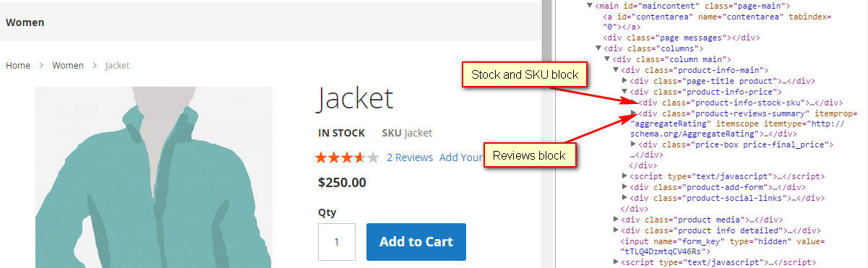Open the 2 Reviews link

[x=410, y=157]
